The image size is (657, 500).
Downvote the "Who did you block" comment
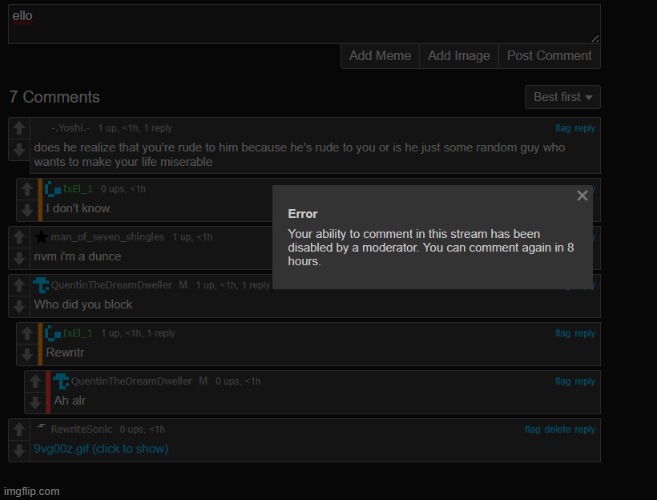[19, 305]
